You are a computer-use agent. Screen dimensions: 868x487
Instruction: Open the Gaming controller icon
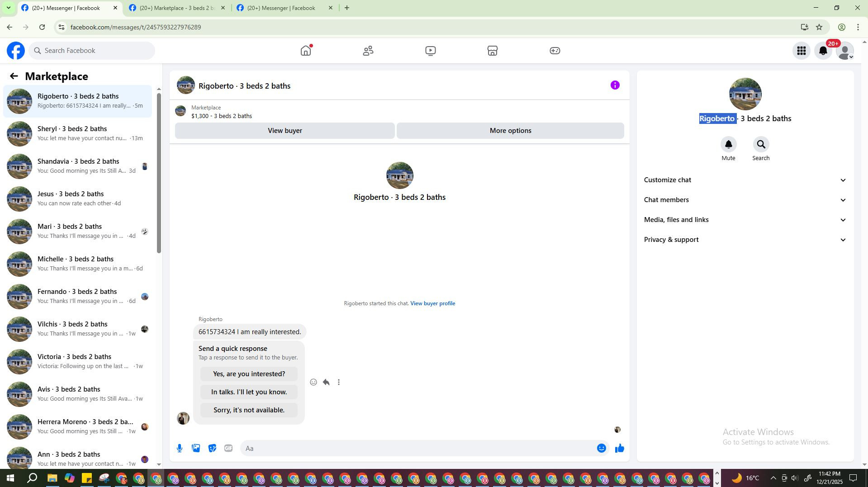[x=555, y=51]
